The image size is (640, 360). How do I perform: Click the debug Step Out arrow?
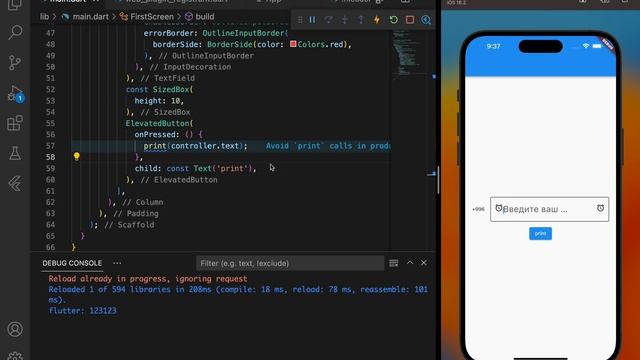[361, 20]
